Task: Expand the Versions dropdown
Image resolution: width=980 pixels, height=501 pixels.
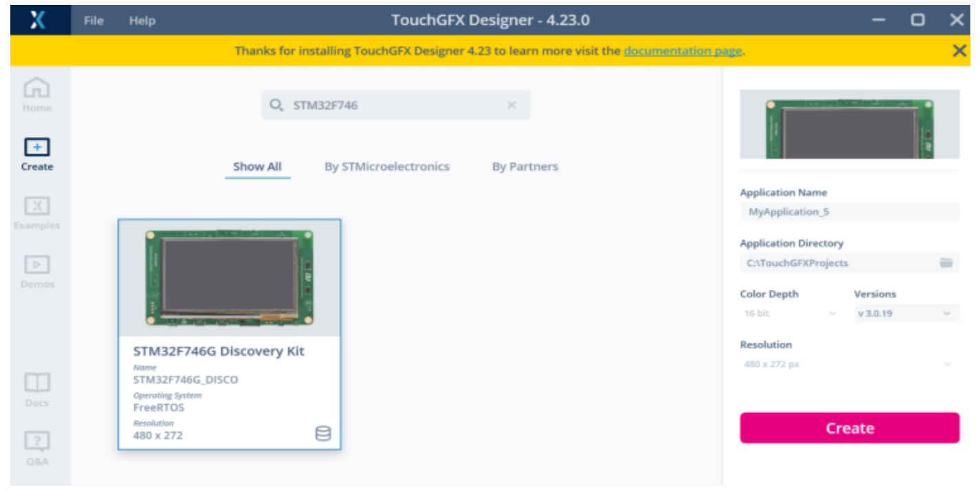Action: pos(906,313)
